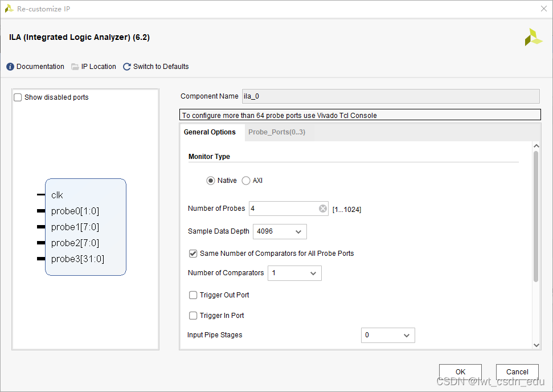553x392 pixels.
Task: Click the IP Location folder icon
Action: 75,67
